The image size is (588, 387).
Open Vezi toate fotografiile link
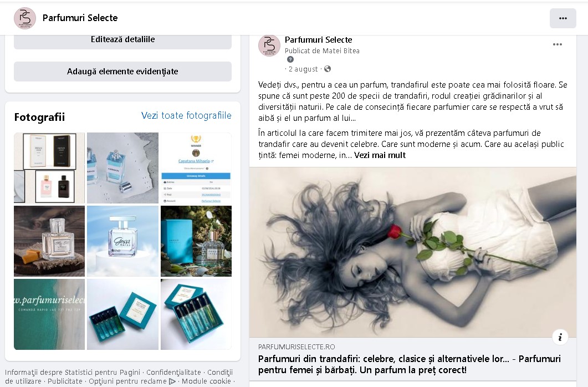click(x=186, y=115)
